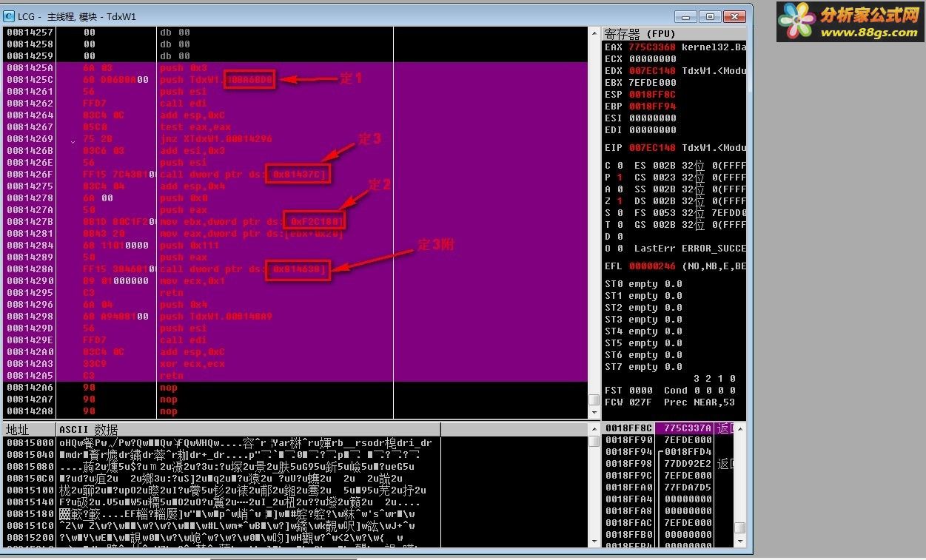Select disassembly row at address 0081425A
Screen dimensions: 926x560
pyautogui.click(x=296, y=68)
